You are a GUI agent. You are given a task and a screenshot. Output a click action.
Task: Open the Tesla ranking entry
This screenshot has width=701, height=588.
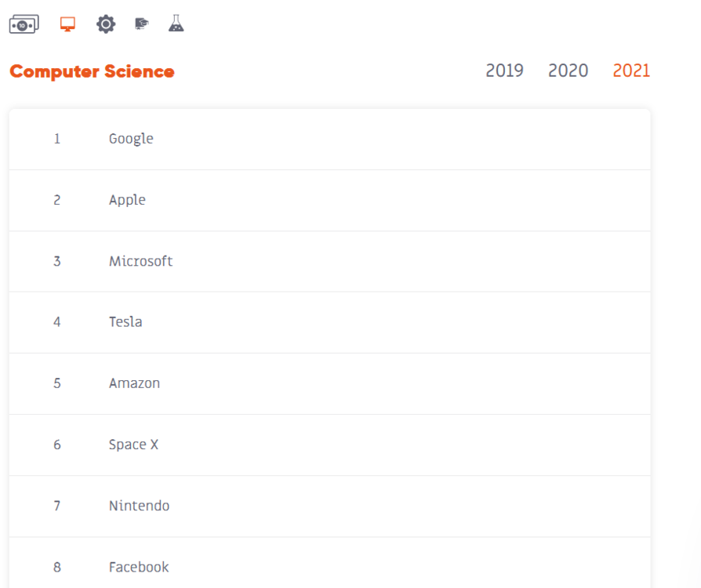tap(125, 322)
